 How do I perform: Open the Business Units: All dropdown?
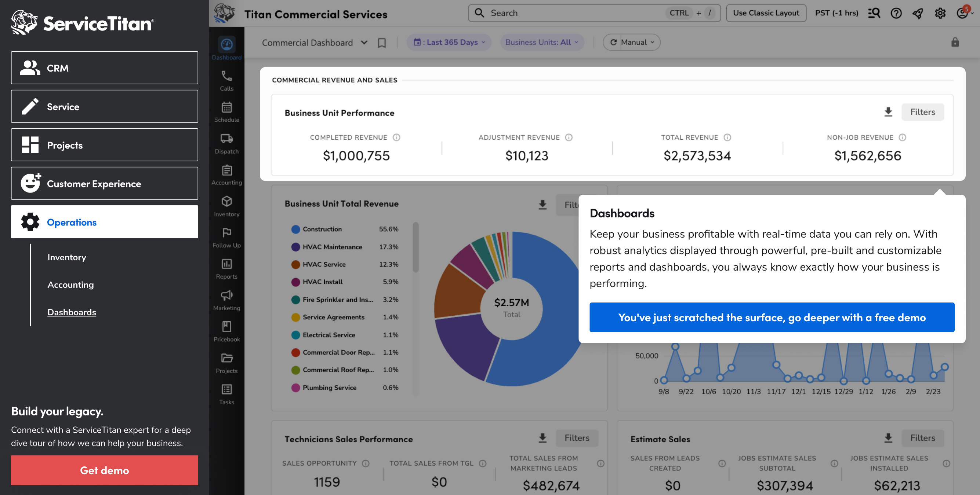tap(542, 42)
